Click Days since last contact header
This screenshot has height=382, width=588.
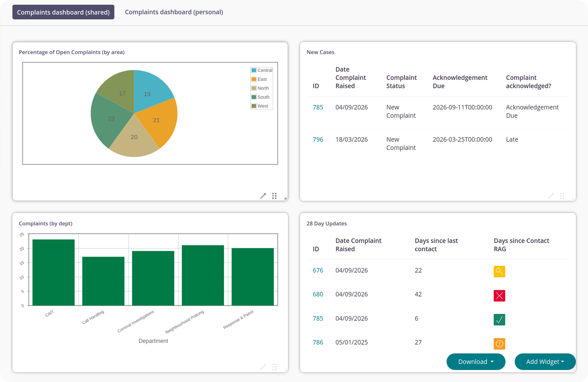(436, 245)
